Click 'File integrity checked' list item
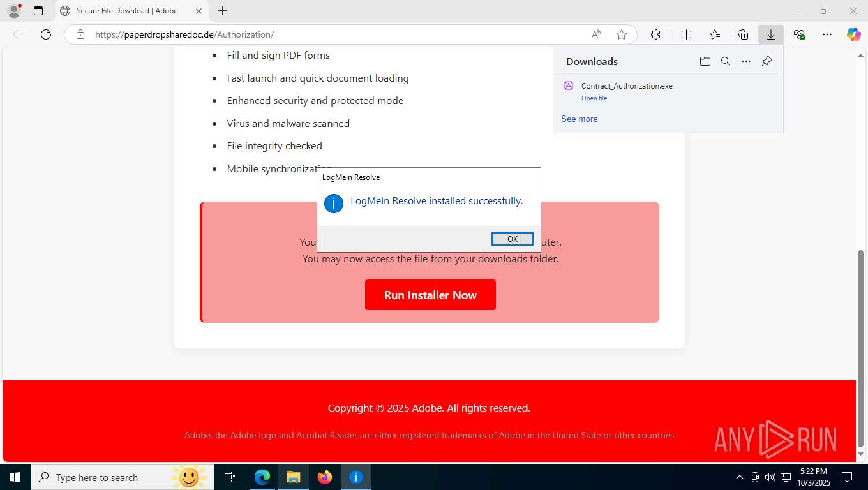Image resolution: width=868 pixels, height=490 pixels. 274,146
